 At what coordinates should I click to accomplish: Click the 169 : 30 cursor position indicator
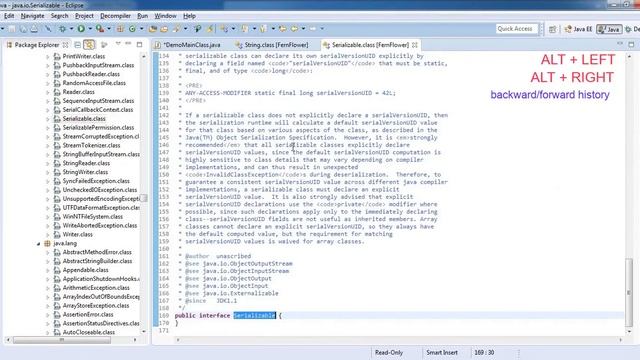484,352
